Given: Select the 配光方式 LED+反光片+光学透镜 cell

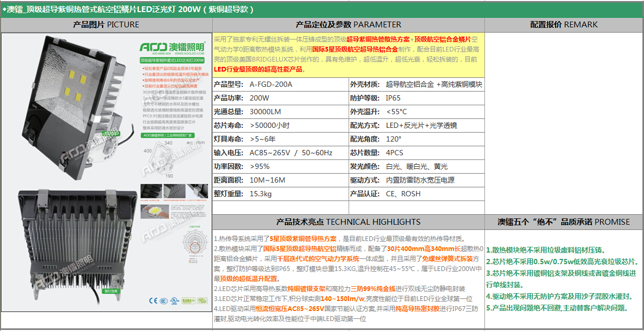Looking at the screenshot, I should pos(417,125).
